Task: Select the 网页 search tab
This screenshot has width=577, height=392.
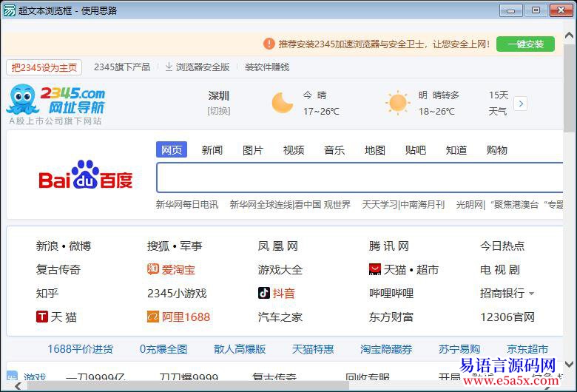Action: pos(172,149)
